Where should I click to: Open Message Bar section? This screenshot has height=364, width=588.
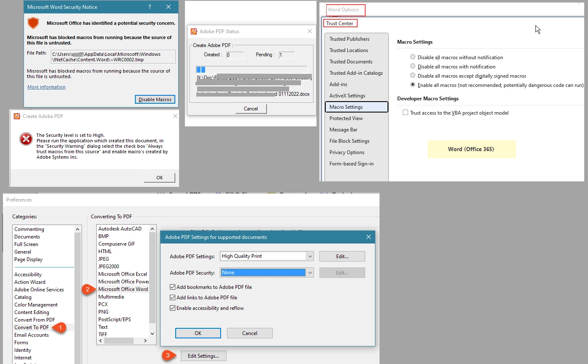343,130
